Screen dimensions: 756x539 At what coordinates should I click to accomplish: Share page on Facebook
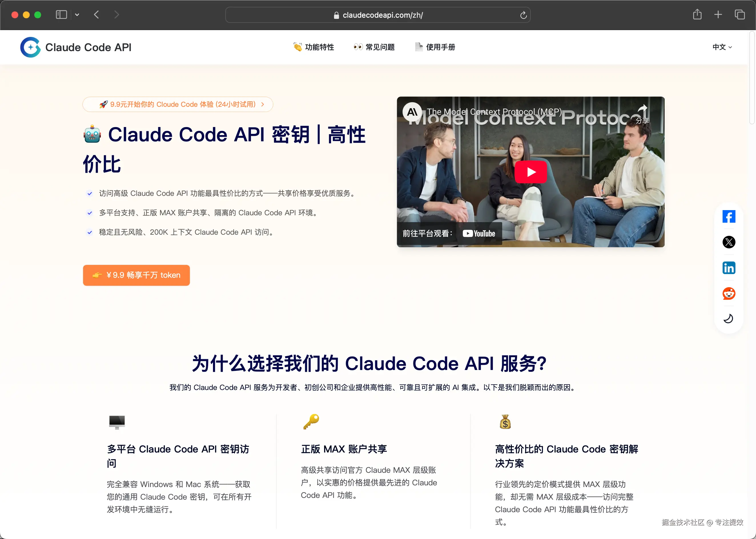pyautogui.click(x=729, y=217)
